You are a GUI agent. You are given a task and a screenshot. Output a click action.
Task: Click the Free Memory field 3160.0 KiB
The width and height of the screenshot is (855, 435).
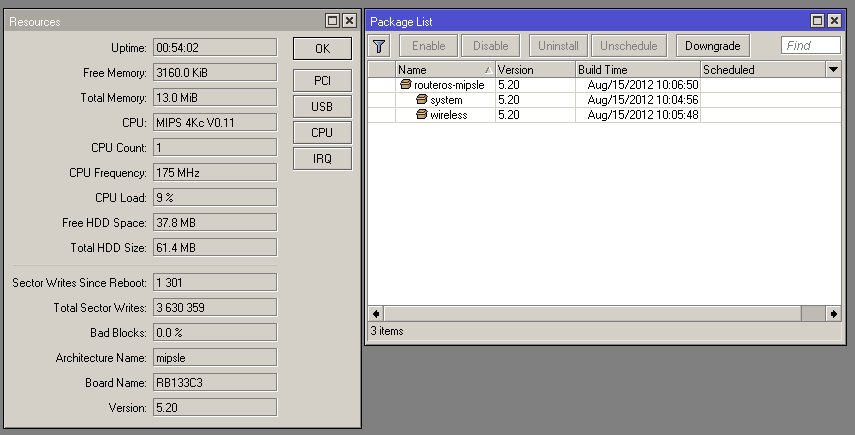215,72
